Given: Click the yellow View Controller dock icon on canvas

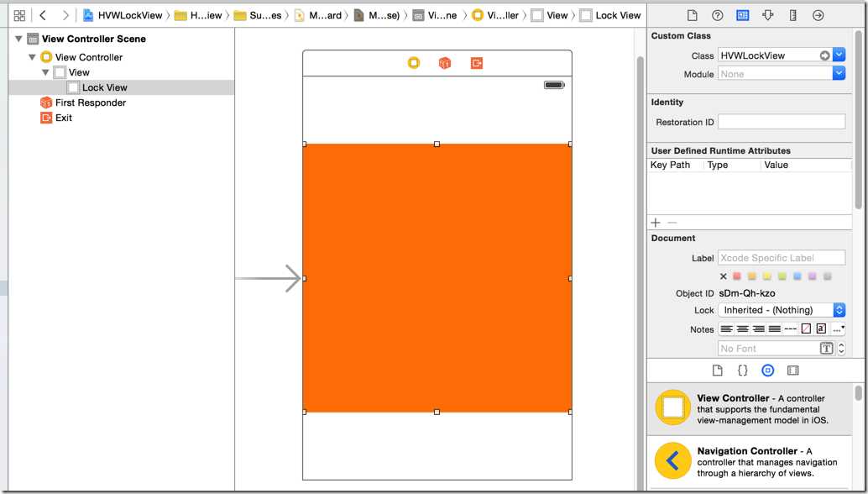Looking at the screenshot, I should (x=414, y=63).
